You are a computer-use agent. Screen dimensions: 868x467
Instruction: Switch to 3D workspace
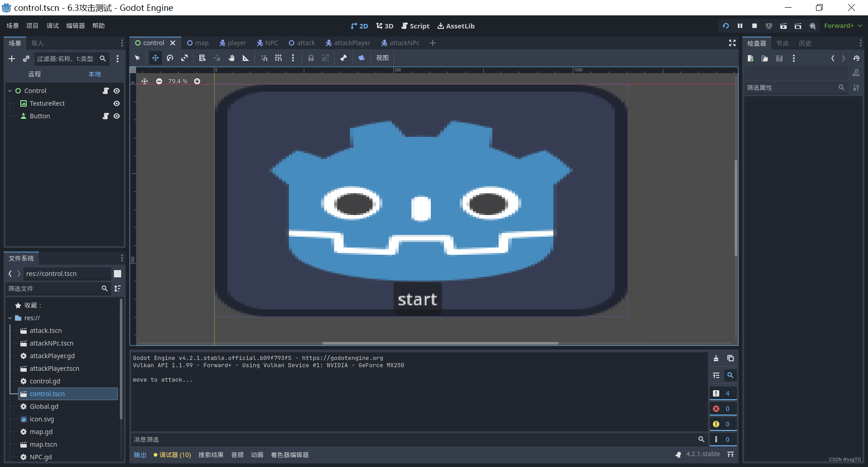click(385, 26)
